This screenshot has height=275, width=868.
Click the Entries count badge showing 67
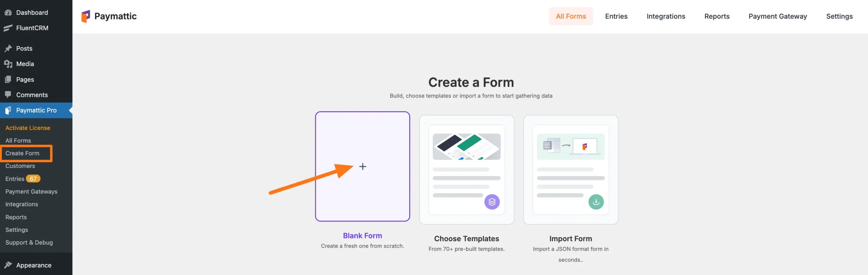pos(33,178)
